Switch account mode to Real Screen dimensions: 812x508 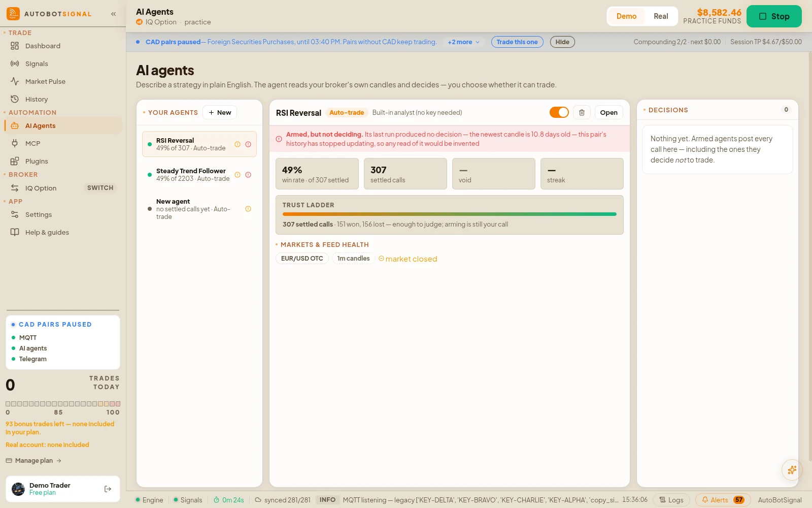click(x=661, y=16)
